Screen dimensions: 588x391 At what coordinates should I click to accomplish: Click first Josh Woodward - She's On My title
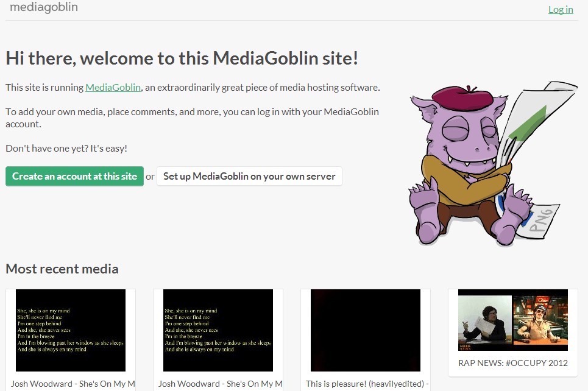[73, 384]
